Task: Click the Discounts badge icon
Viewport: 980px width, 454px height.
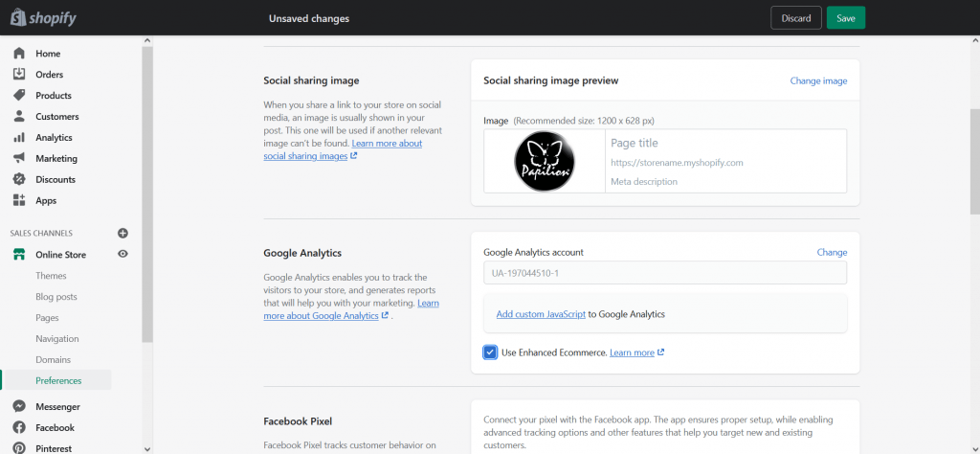Action: coord(19,179)
